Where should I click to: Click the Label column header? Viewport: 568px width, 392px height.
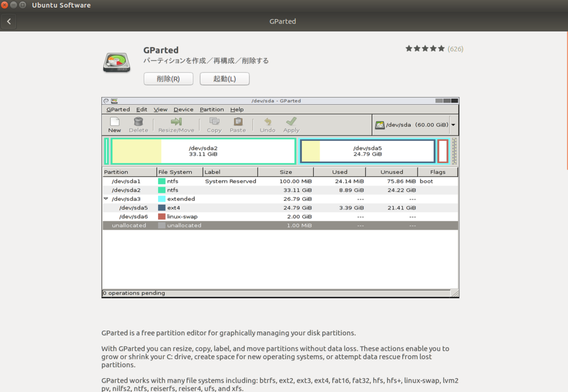[230, 172]
